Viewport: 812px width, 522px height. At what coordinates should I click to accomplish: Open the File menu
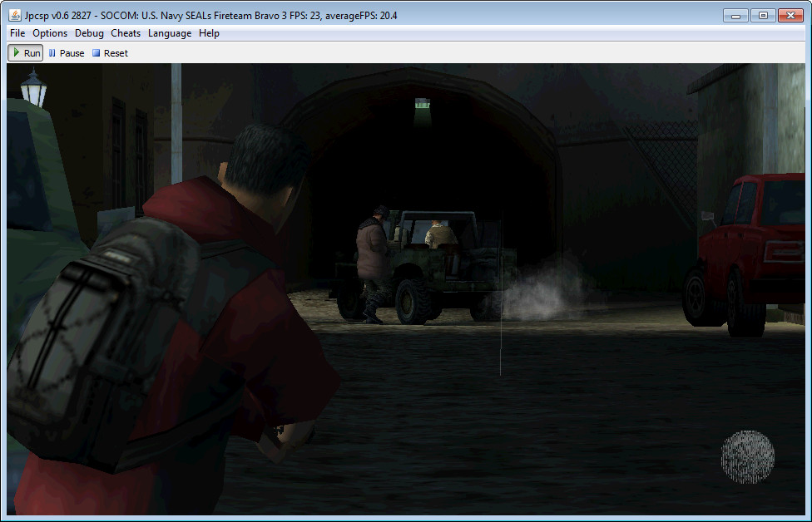pos(17,33)
